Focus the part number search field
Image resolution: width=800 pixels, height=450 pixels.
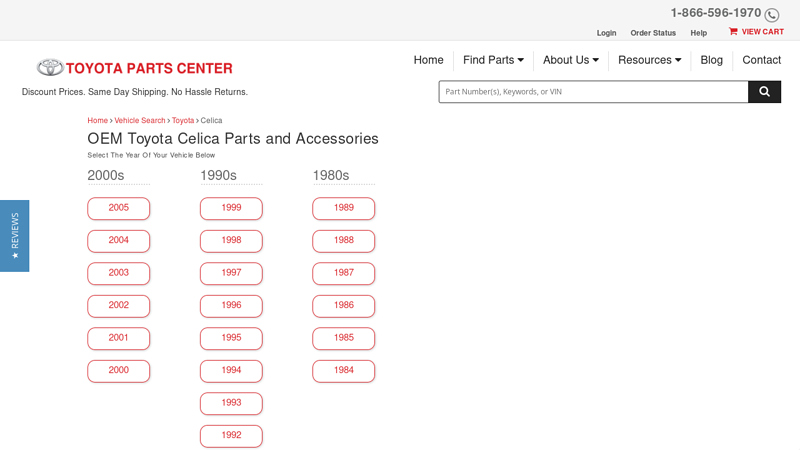pos(593,92)
